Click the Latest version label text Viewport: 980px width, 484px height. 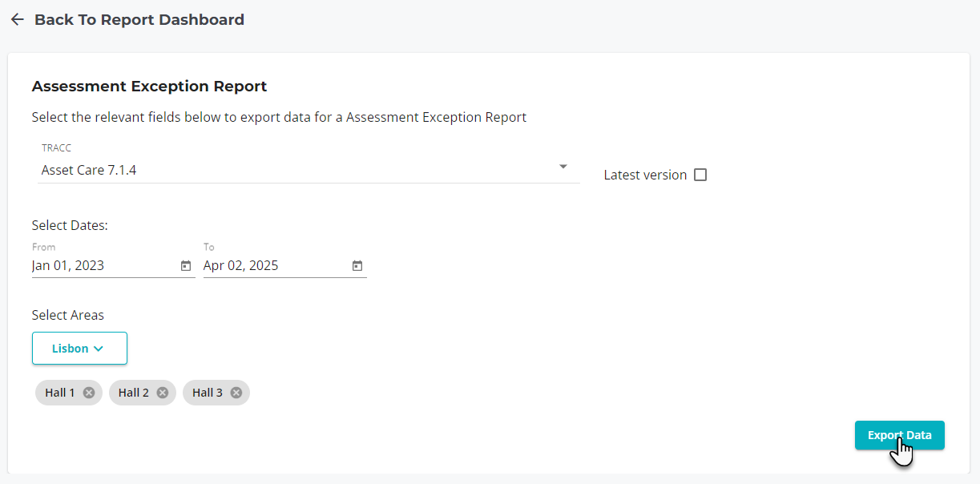pyautogui.click(x=645, y=175)
